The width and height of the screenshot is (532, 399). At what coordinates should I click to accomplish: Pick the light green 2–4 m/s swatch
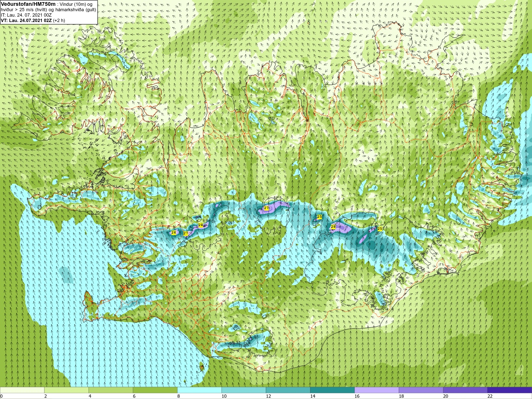click(66, 390)
